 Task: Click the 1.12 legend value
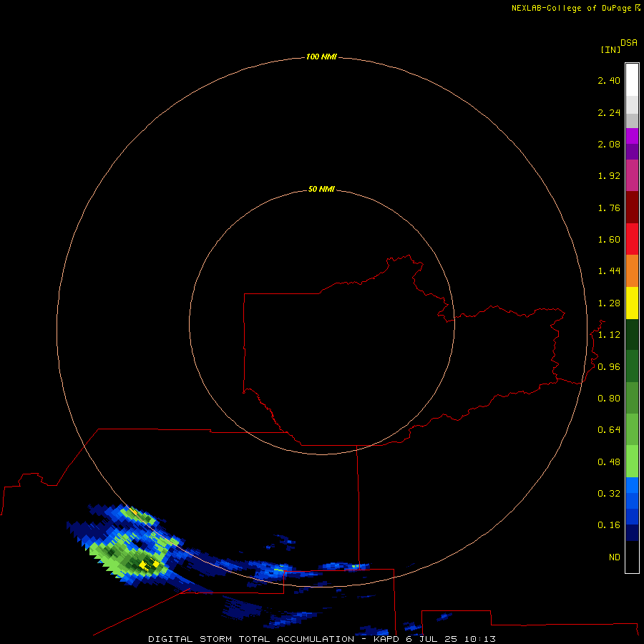click(x=609, y=335)
